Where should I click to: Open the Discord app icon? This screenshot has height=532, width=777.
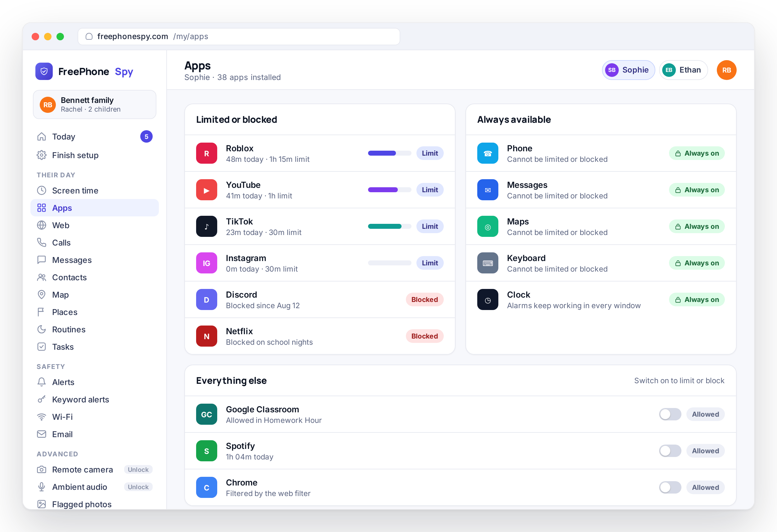(x=207, y=299)
